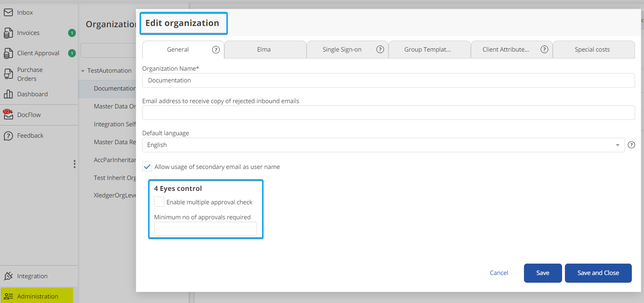Enable multiple approval check checkbox
This screenshot has width=644, height=303.
tap(159, 202)
